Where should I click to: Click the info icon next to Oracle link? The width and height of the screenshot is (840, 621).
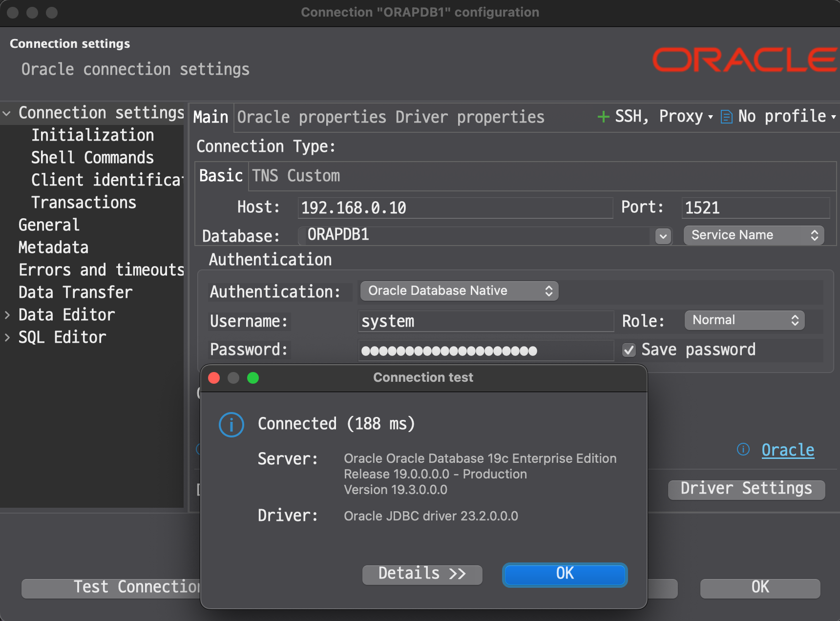click(x=743, y=449)
